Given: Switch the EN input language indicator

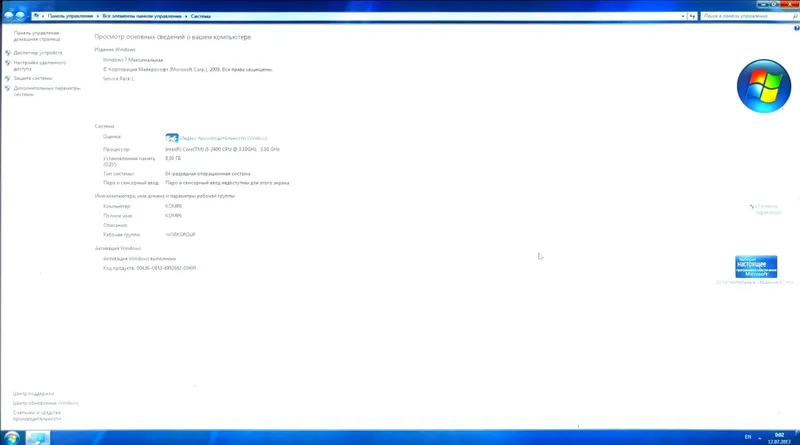Looking at the screenshot, I should [747, 437].
